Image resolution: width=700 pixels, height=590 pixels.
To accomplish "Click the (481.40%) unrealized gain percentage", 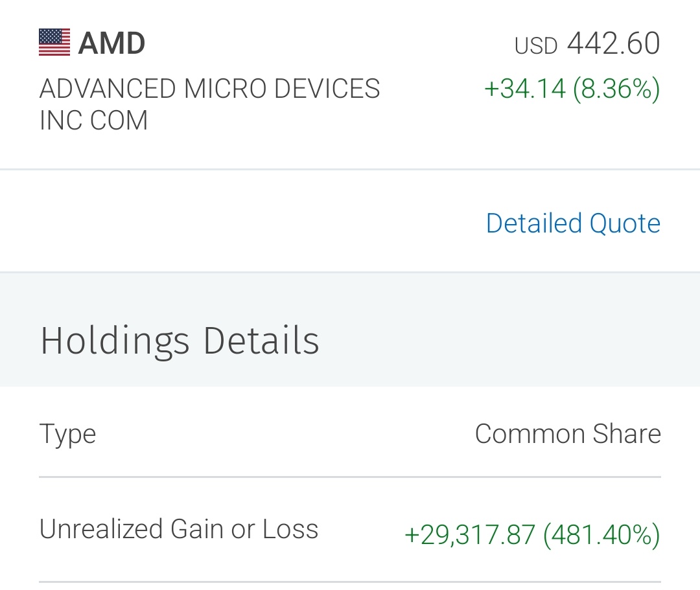I will coord(601,534).
